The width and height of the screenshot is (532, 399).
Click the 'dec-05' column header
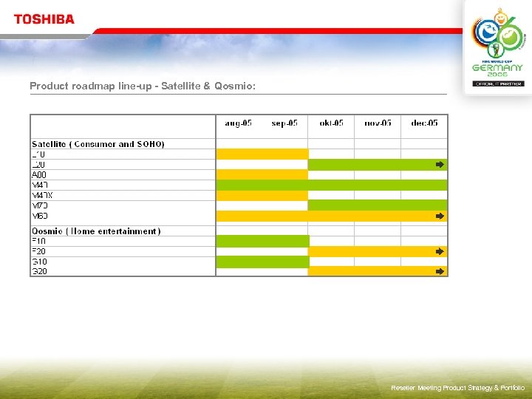pyautogui.click(x=424, y=123)
